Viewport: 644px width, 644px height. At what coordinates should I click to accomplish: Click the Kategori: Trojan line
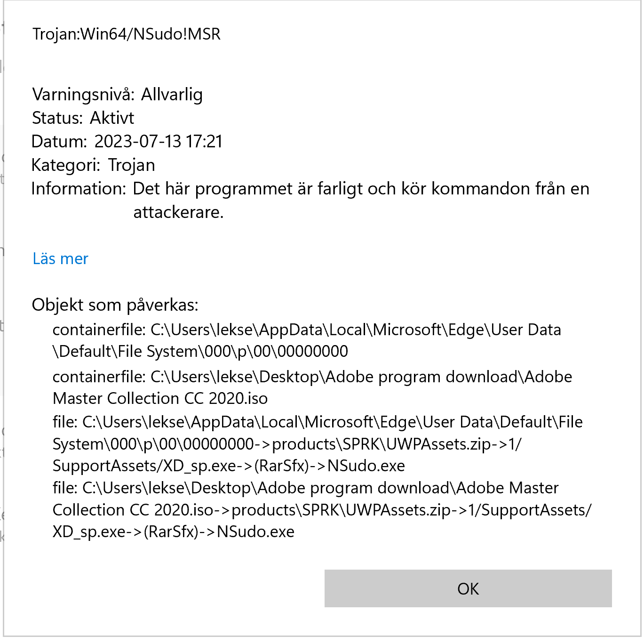tap(93, 165)
